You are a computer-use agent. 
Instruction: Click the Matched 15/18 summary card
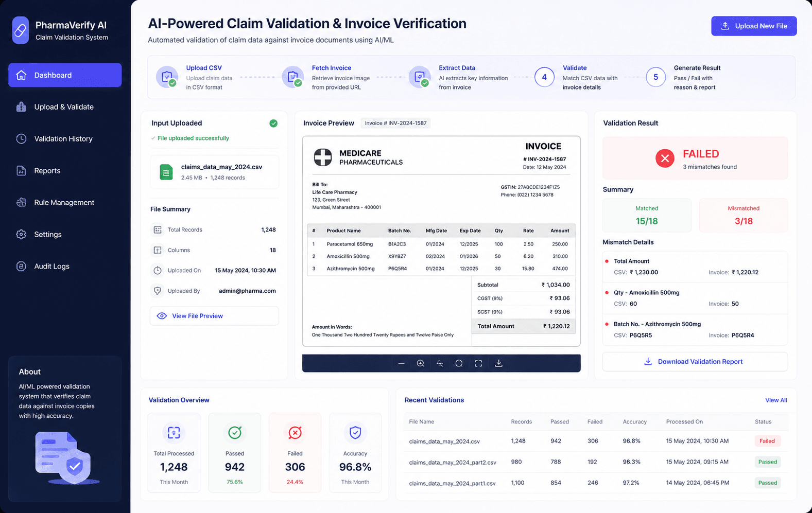click(x=647, y=215)
